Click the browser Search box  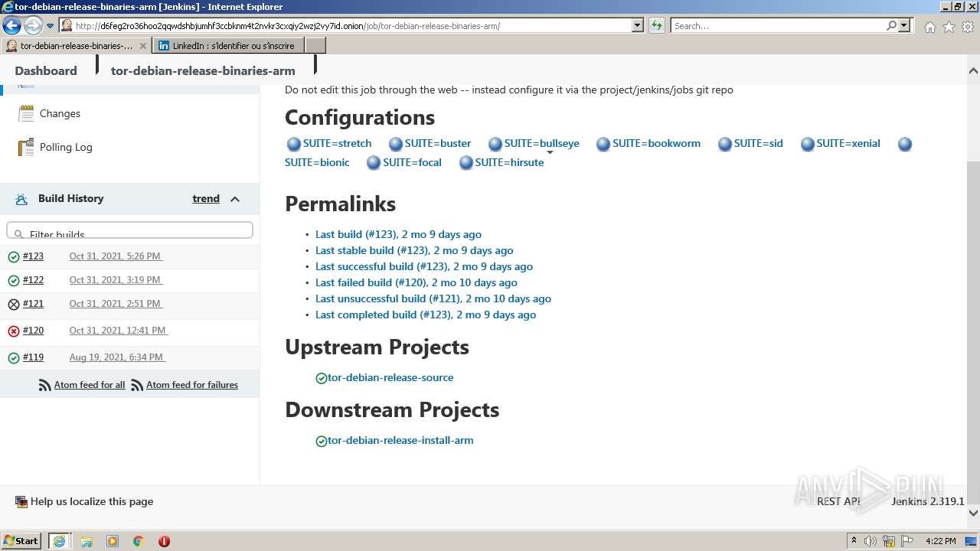point(778,26)
